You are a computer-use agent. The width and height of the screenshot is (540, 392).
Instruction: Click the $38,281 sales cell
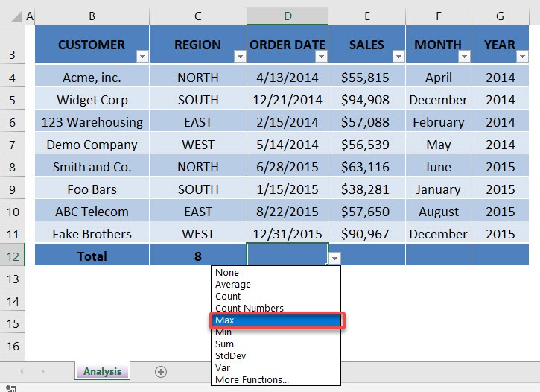tap(367, 189)
